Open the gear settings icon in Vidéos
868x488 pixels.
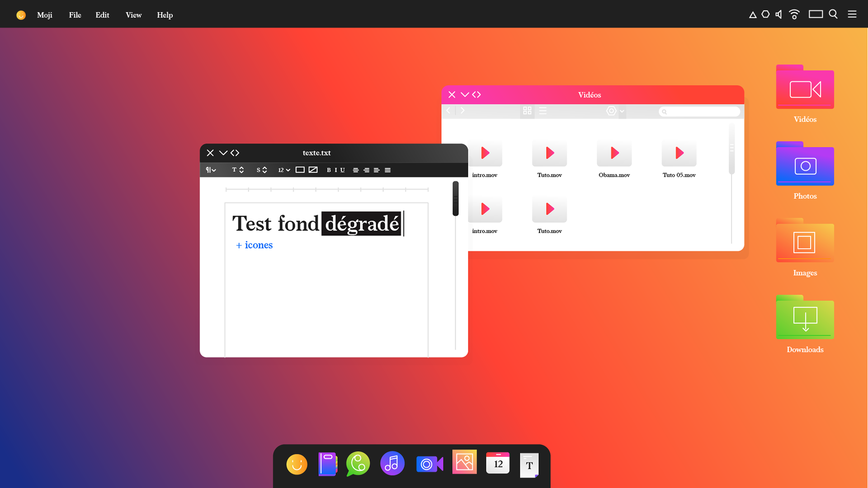coord(611,111)
